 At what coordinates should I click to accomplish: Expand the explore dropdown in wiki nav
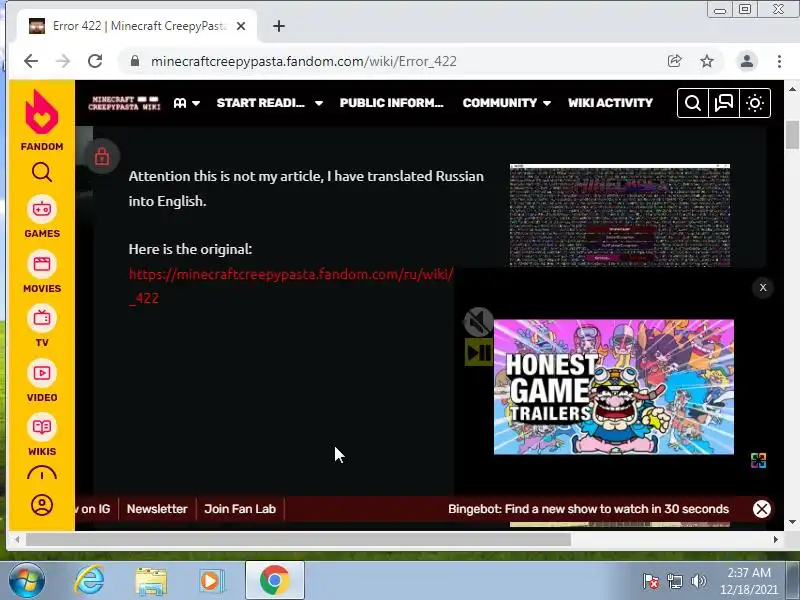[186, 103]
